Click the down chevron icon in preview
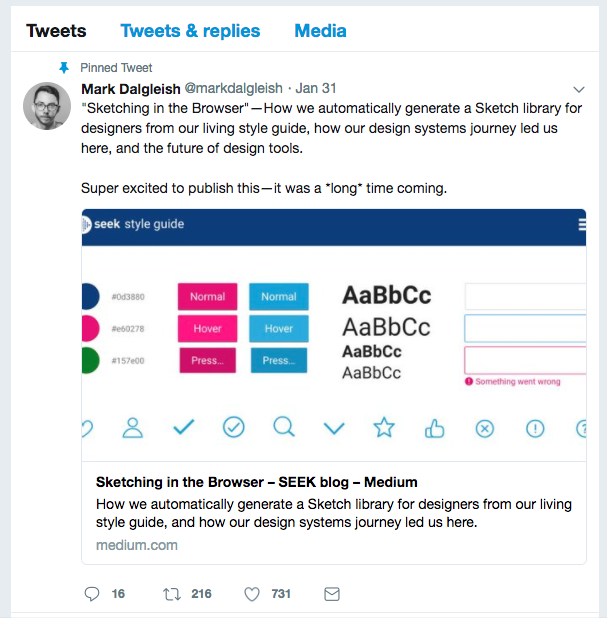607x618 pixels. 334,429
